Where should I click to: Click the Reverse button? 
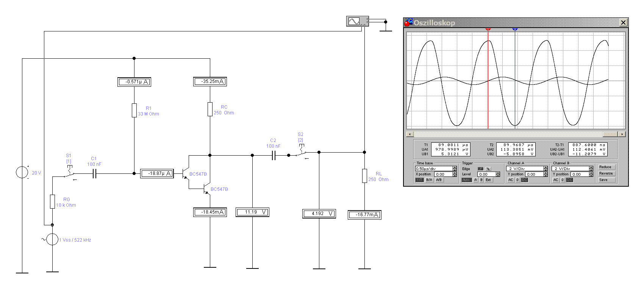click(607, 173)
